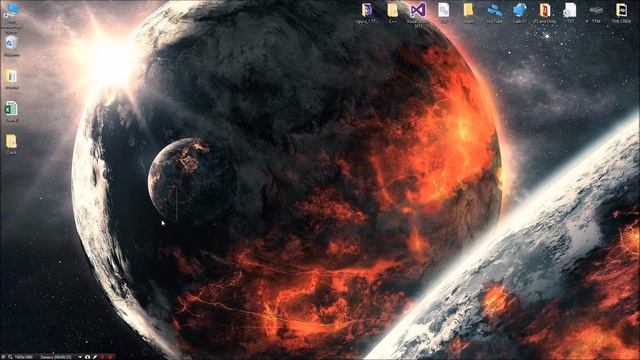Viewport: 640px width, 360px height.
Task: Click the red stop button in the recorder bar
Action: coord(110,357)
